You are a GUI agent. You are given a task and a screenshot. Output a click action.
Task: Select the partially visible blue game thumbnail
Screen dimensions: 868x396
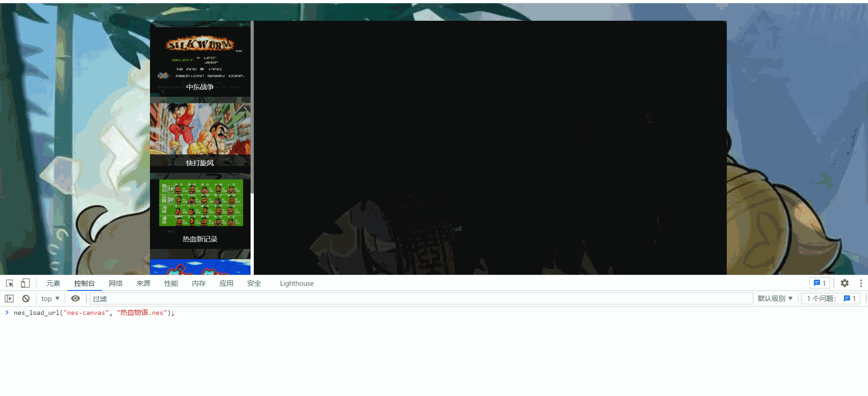pos(200,267)
